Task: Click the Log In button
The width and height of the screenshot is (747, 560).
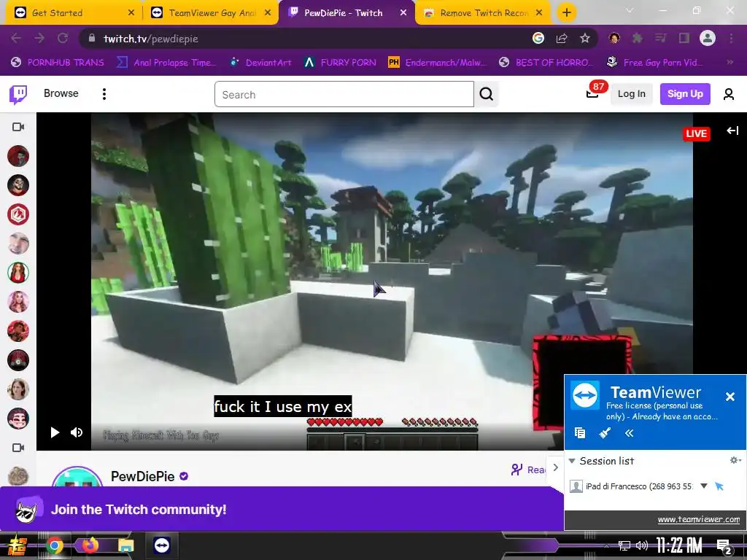Action: click(x=631, y=94)
